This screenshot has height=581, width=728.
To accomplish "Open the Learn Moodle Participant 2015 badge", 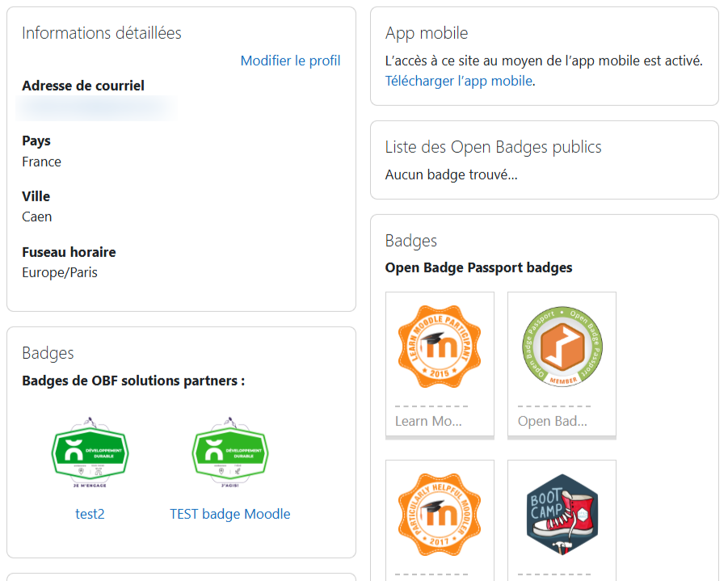I will 440,347.
